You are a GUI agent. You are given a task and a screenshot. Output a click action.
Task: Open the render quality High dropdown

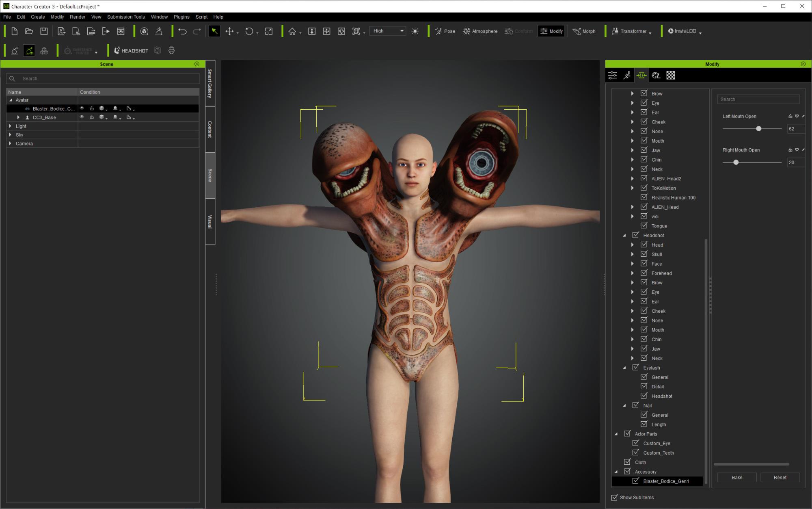[x=388, y=31]
